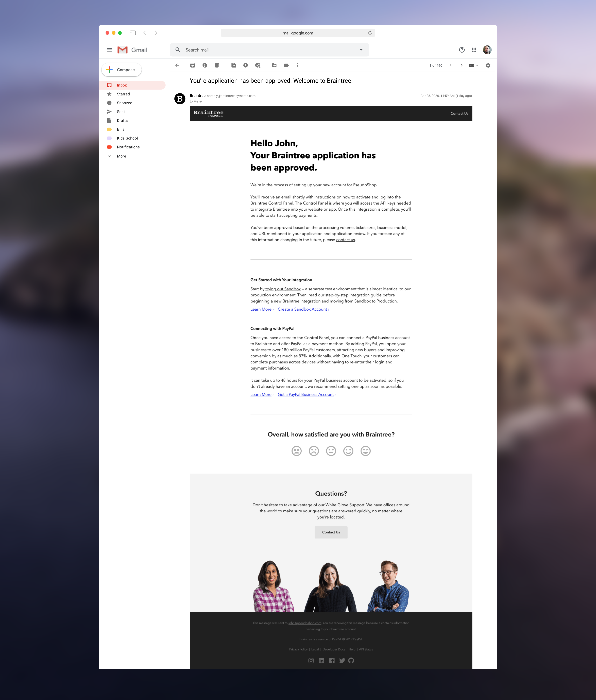Open Braintree's Twitter icon
This screenshot has width=596, height=700.
[x=342, y=660]
